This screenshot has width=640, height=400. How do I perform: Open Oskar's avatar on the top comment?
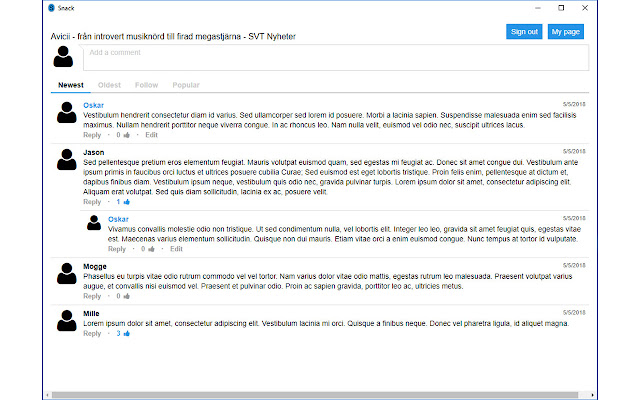[67, 112]
